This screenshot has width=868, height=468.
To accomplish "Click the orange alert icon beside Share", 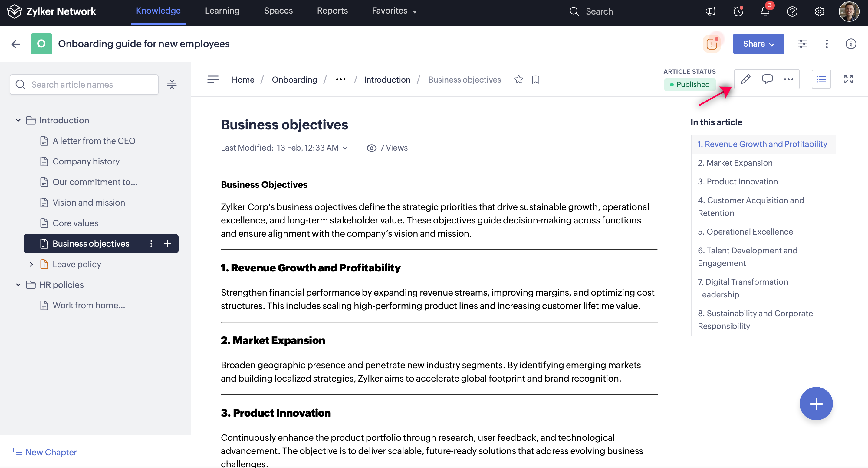I will 711,44.
